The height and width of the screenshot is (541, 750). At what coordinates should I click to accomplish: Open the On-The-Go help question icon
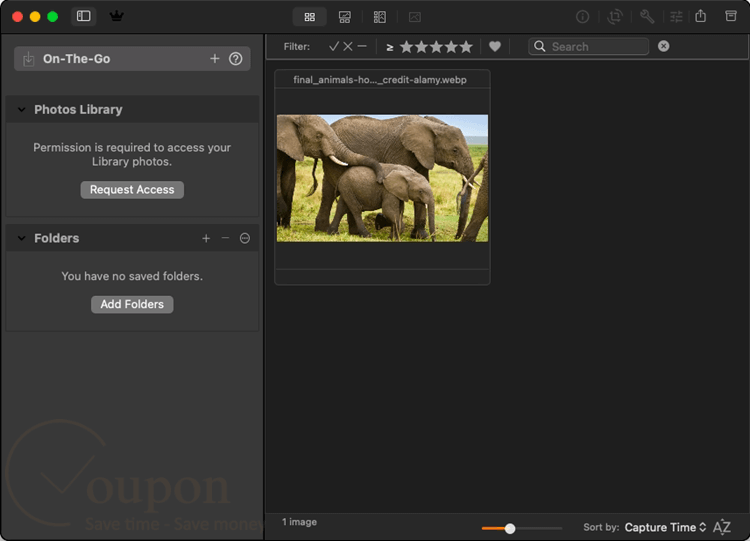coord(235,58)
